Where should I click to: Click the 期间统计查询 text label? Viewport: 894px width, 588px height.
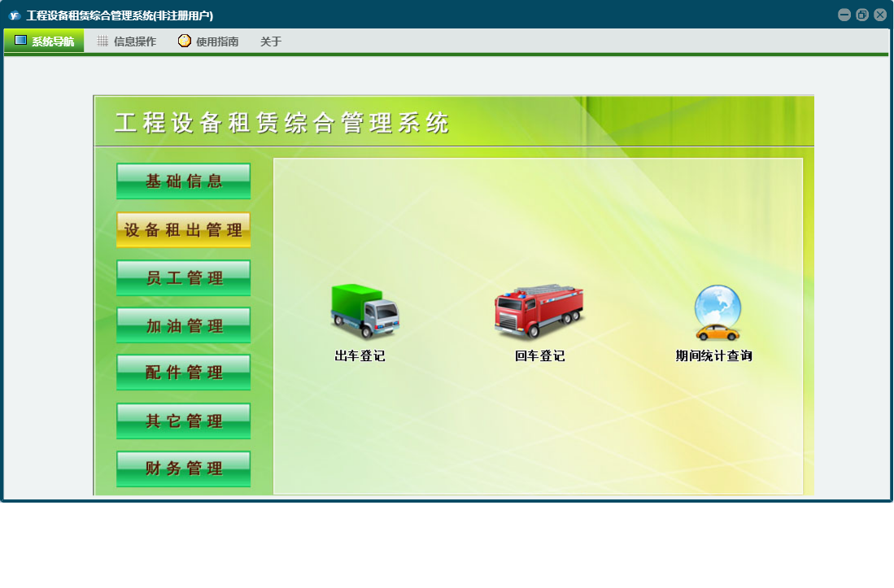(714, 356)
